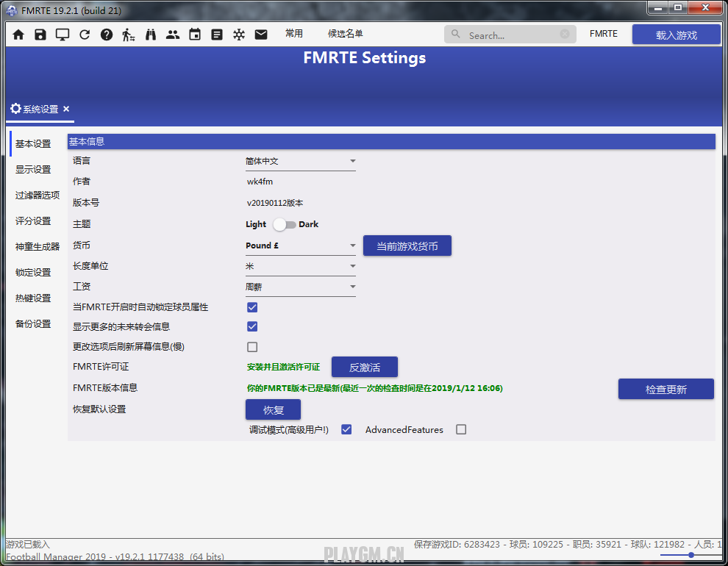Image resolution: width=728 pixels, height=566 pixels.
Task: Click the 安装并且激活许可证 status text
Action: [x=283, y=367]
